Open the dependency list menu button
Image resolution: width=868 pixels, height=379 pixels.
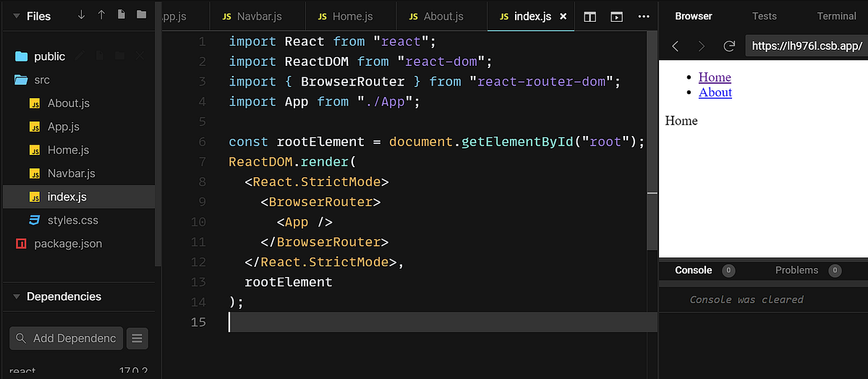pyautogui.click(x=137, y=338)
